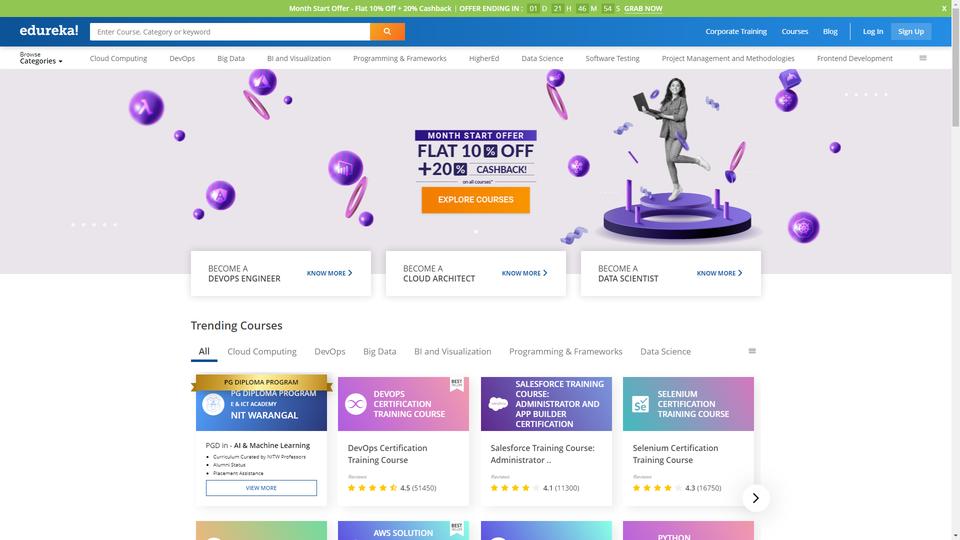Viewport: 960px width, 540px height.
Task: Select Big Data tab under Trending Courses
Action: coord(380,351)
